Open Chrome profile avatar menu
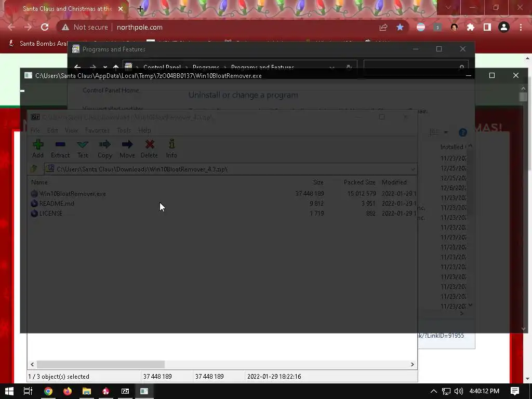 point(504,27)
